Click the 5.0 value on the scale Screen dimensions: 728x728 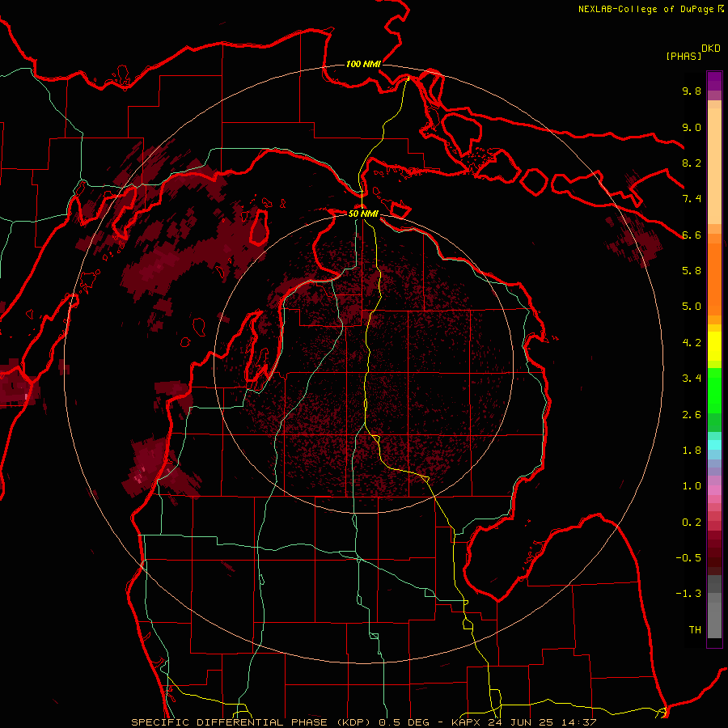692,307
